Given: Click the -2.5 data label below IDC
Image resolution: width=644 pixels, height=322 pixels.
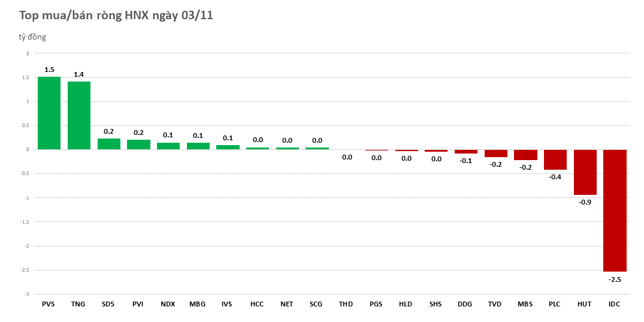Looking at the screenshot, I should pos(615,279).
